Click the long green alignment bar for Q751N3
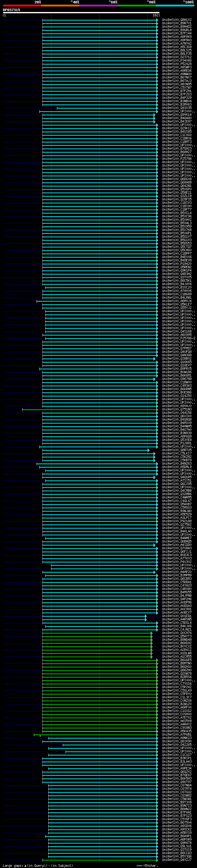The image size is (197, 868). (90, 410)
